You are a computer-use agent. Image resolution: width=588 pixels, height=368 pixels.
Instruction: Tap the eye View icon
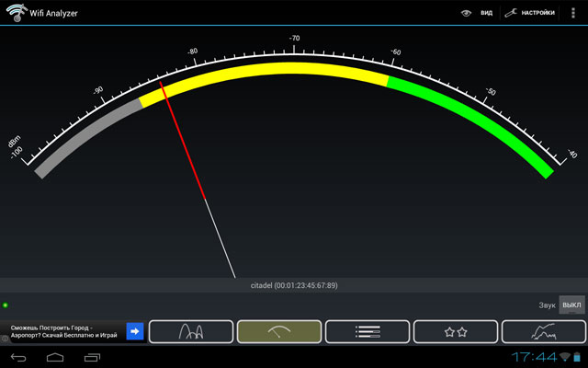(466, 13)
